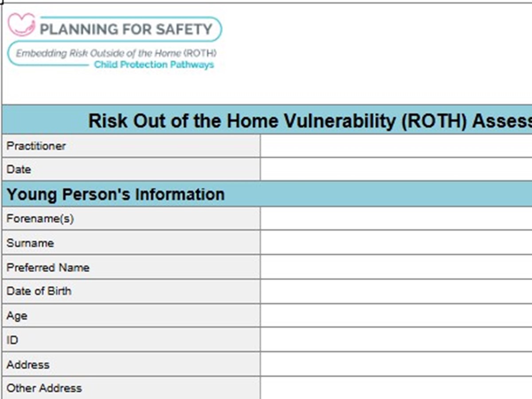Click the Practitioner input field
This screenshot has width=532, height=399.
(396, 146)
